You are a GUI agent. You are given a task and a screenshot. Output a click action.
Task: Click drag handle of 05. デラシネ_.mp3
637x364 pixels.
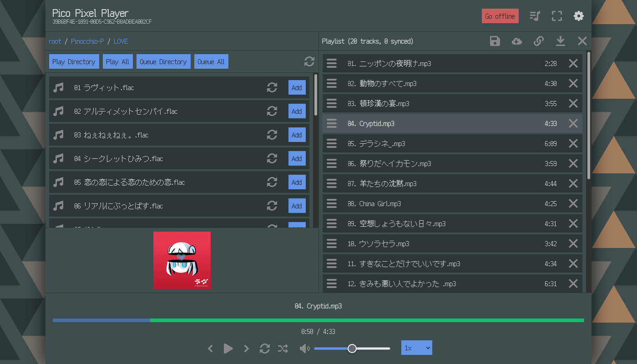332,143
